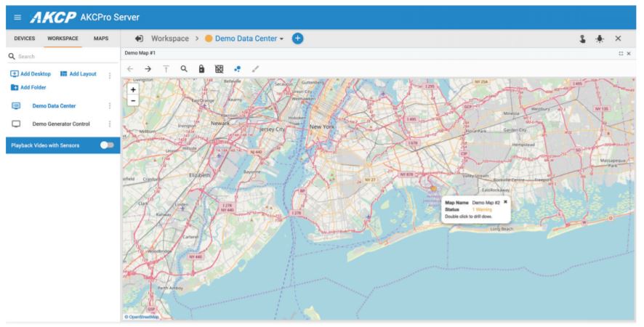Click the padlock lock-map icon
The image size is (644, 327).
(x=201, y=69)
